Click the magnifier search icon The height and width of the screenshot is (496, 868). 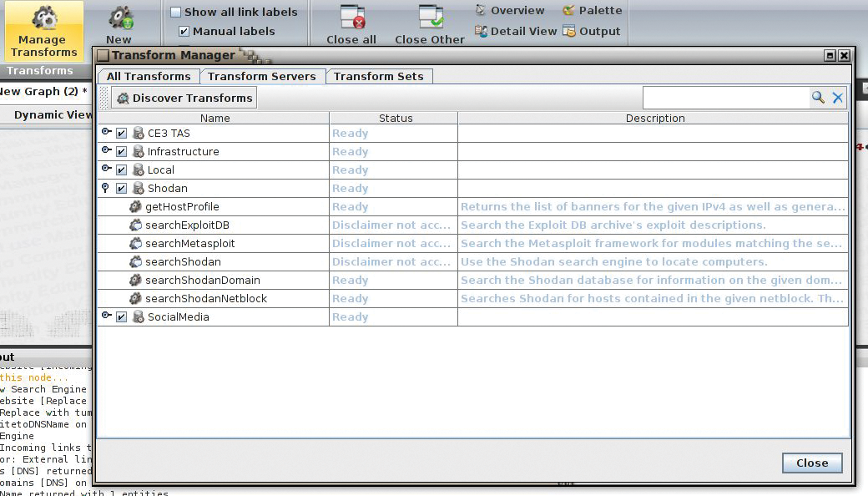pyautogui.click(x=818, y=98)
